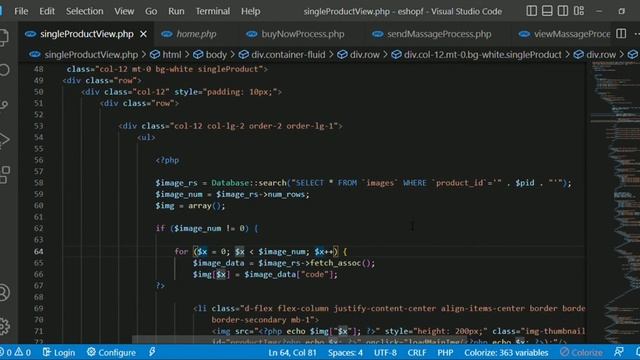Screen dimensions: 640x360
Task: Click the lightning bolt status icon
Action: click(152, 352)
